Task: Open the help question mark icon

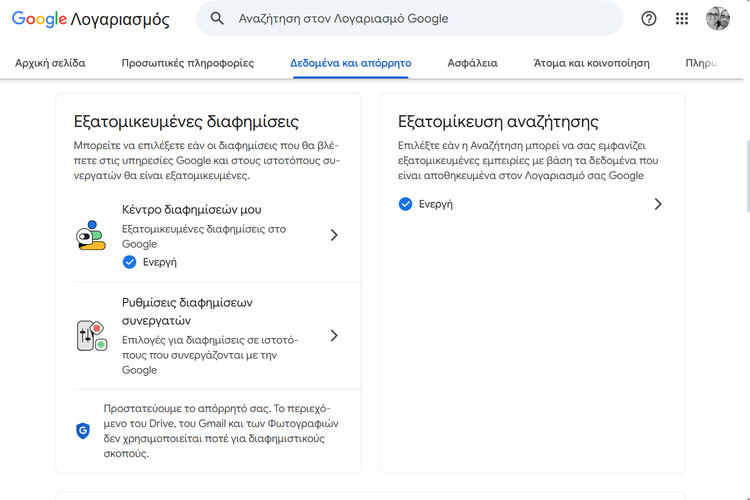Action: pyautogui.click(x=649, y=19)
